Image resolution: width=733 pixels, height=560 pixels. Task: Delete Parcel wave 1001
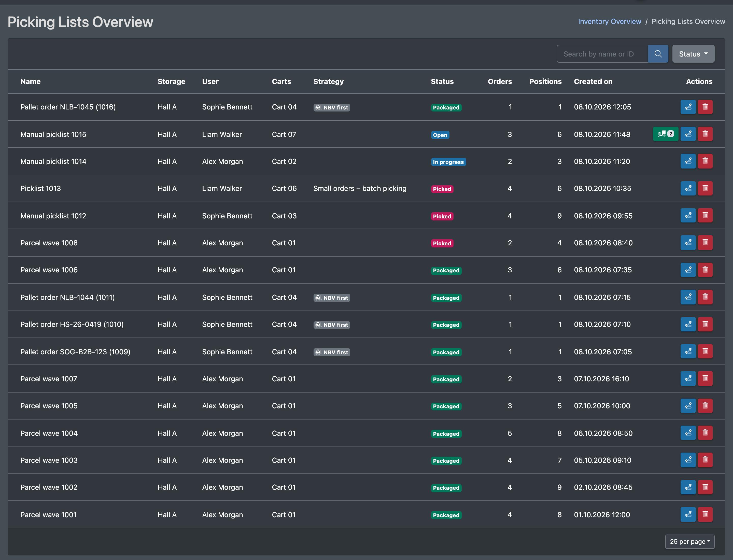click(x=705, y=514)
